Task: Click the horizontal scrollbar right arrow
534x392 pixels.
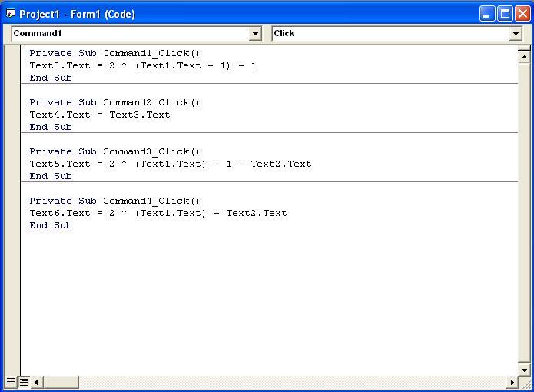Action: tap(512, 382)
